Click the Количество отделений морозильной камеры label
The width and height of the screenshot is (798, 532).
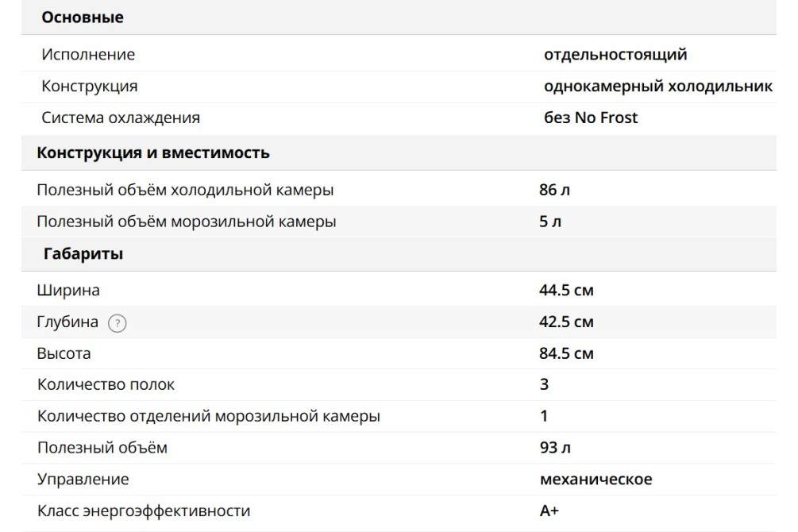pos(208,416)
